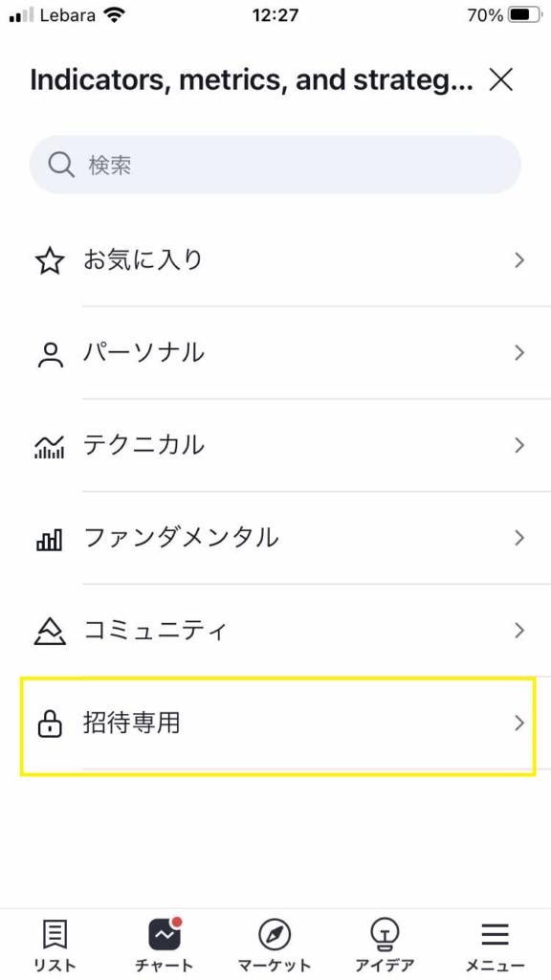Viewport: 551px width, 980px height.
Task: Tap the lock icon beside 招待専用
Action: (50, 724)
